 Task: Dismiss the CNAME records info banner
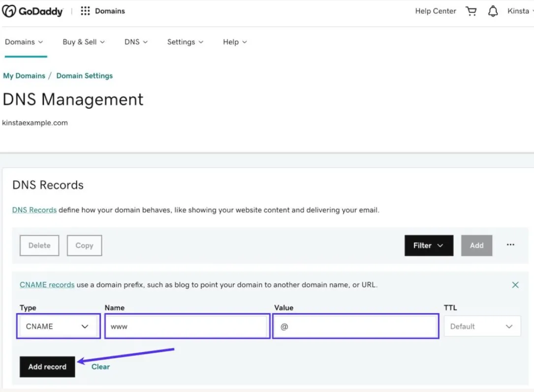515,285
